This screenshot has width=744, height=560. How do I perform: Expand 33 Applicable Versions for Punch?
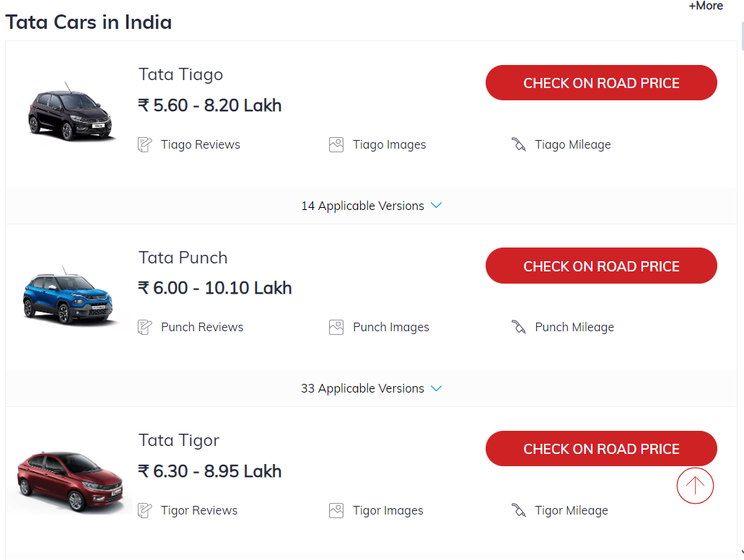(371, 388)
